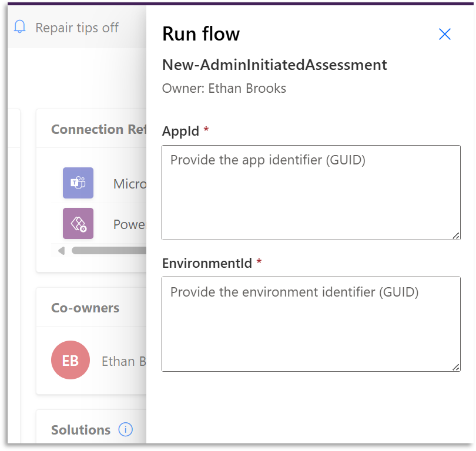Click the AppId label
The image size is (476, 451).
coord(180,131)
